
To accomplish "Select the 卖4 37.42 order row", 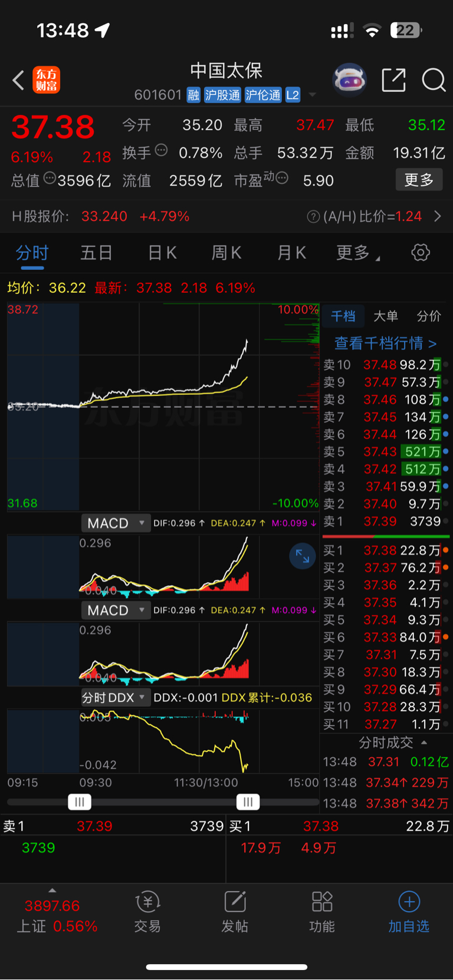I will pos(386,469).
